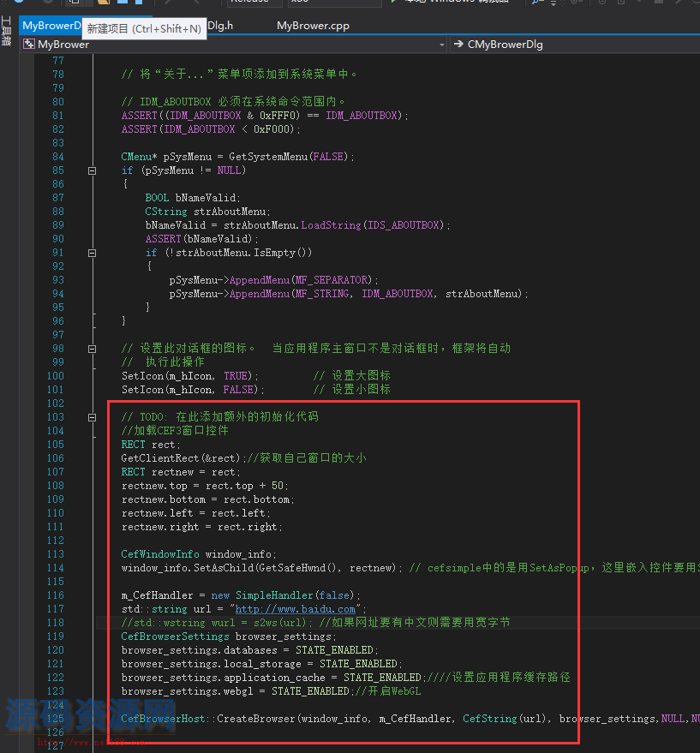Click new SimpleHandler(false) expression
Screen dimensions: 700x753
285,595
